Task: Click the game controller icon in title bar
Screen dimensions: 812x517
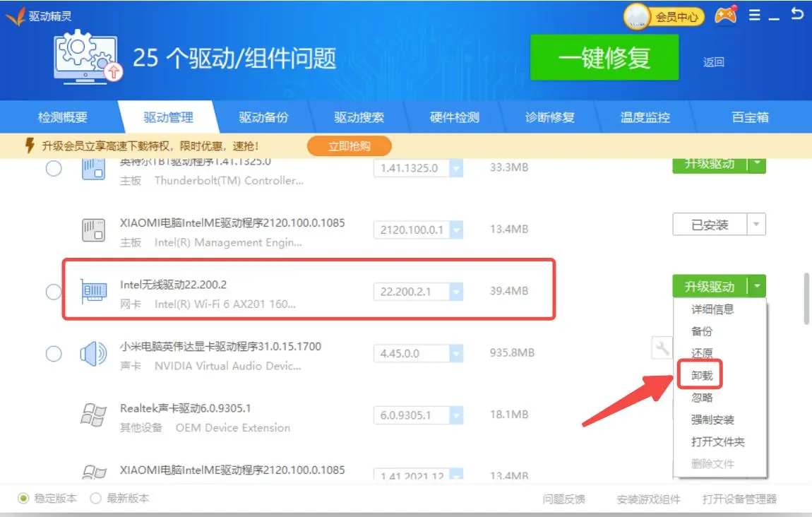Action: (x=725, y=16)
